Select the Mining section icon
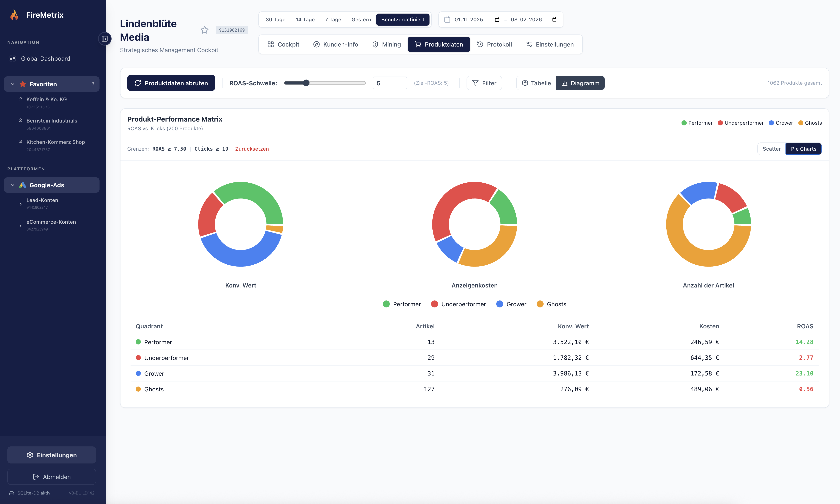This screenshot has width=840, height=504. (x=375, y=44)
